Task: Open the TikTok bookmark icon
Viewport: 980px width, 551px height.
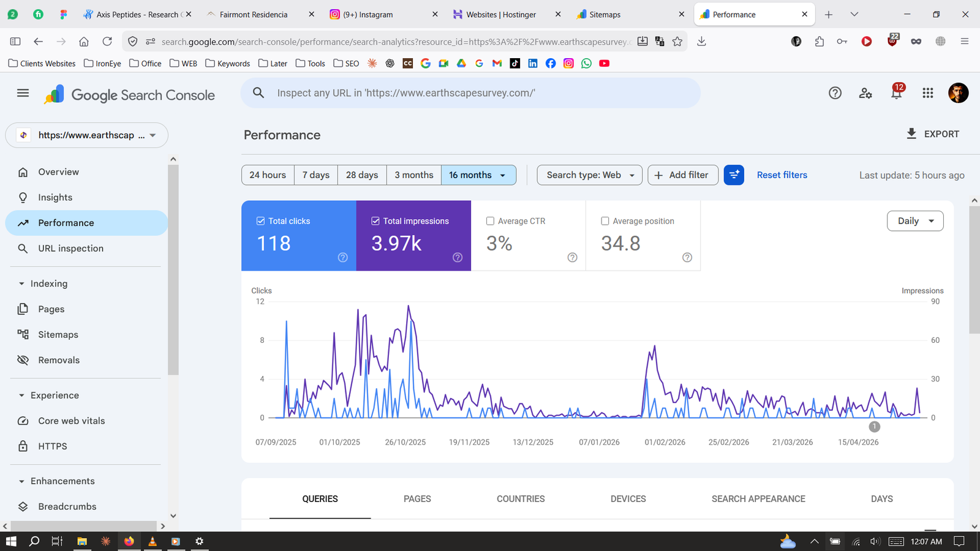Action: (515, 63)
